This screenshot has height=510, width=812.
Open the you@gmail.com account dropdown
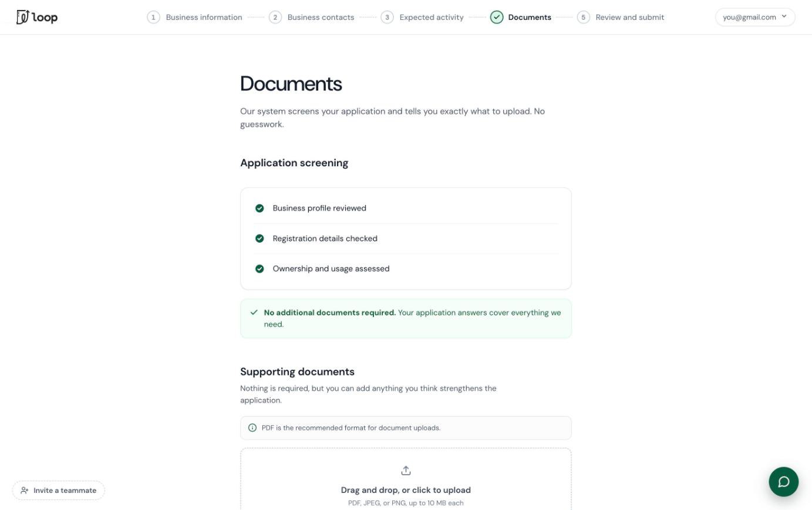tap(755, 17)
